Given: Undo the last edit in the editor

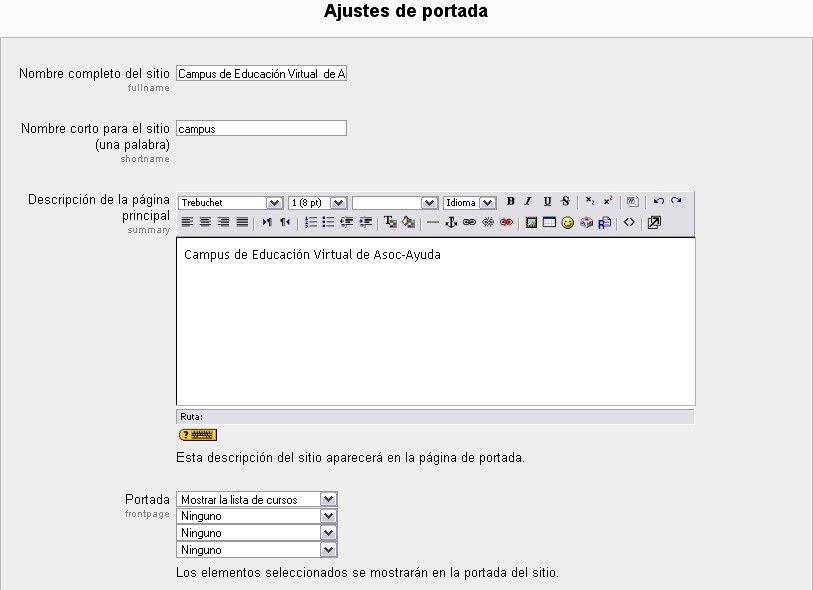Looking at the screenshot, I should tap(658, 202).
